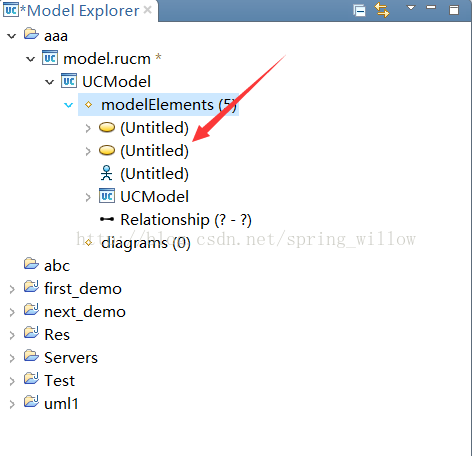Click the second (Untitled) use case oval icon
This screenshot has height=456, width=472.
(x=107, y=150)
